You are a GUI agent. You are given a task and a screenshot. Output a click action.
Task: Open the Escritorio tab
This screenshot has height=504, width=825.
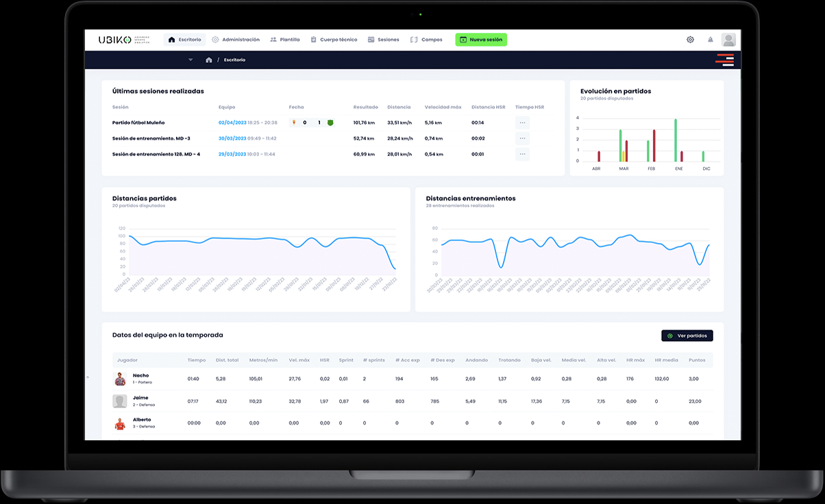click(186, 40)
